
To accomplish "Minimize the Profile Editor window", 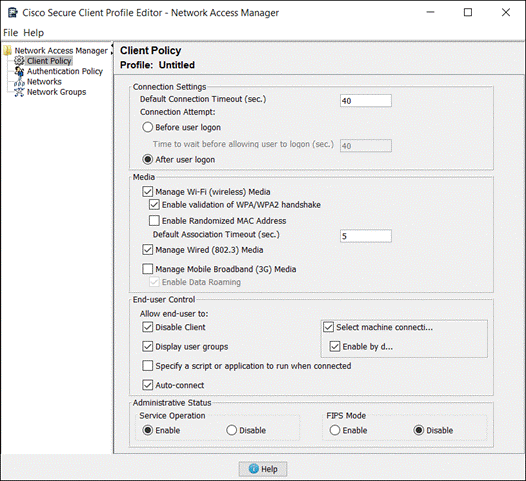I will [x=430, y=12].
